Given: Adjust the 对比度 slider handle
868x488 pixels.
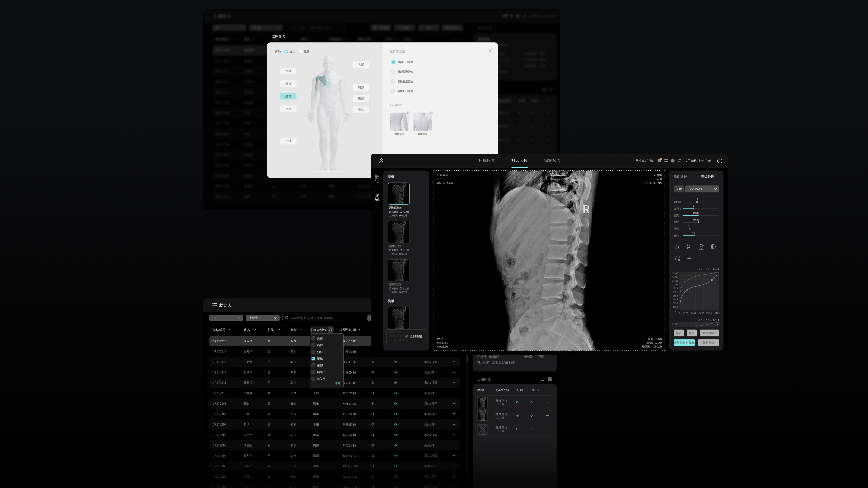Looking at the screenshot, I should click(x=697, y=202).
